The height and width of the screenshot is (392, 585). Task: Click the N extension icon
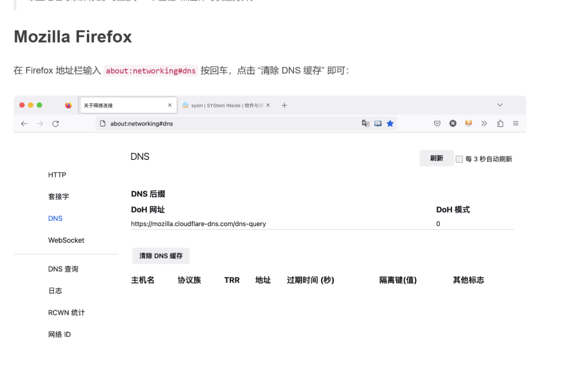coord(453,123)
